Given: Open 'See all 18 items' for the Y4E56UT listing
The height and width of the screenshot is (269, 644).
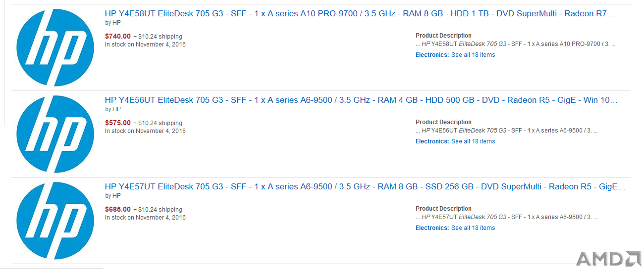Looking at the screenshot, I should point(473,141).
